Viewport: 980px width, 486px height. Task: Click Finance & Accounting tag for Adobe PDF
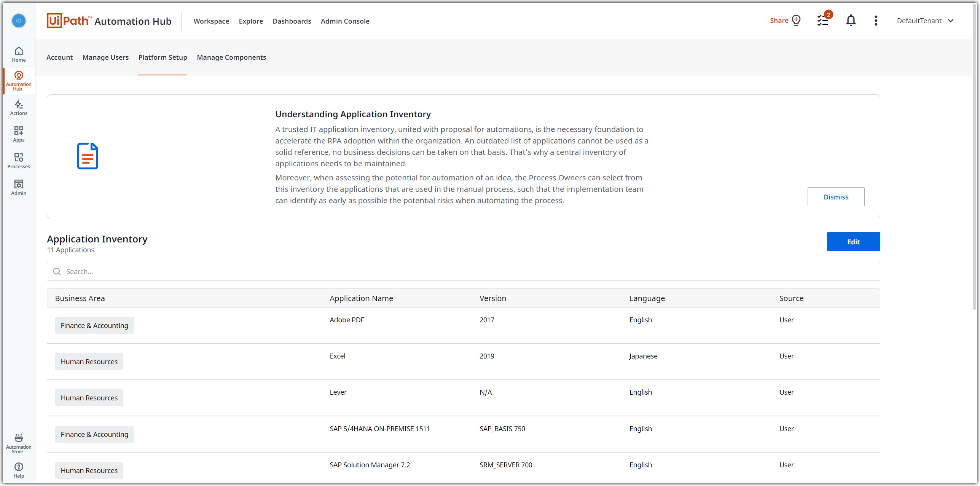[x=94, y=325]
